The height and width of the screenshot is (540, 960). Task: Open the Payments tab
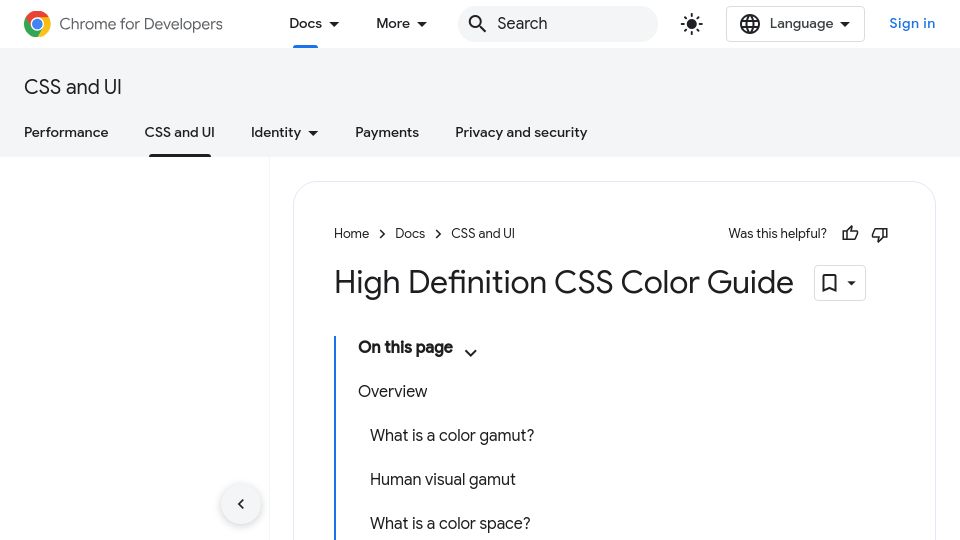[387, 132]
